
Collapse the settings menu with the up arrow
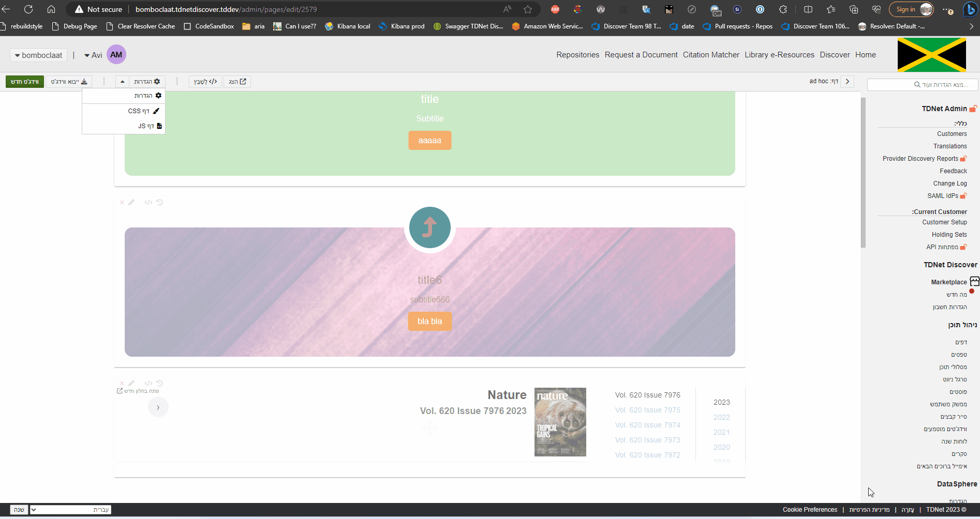click(x=122, y=81)
